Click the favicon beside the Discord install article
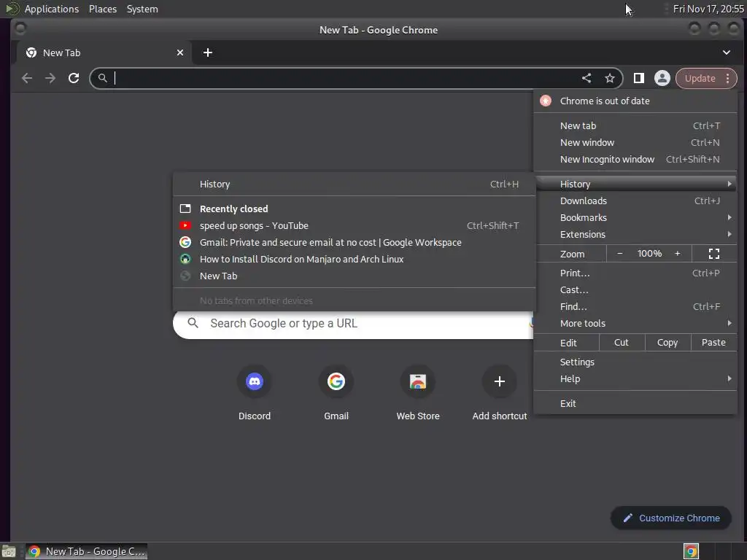747x560 pixels. click(185, 259)
